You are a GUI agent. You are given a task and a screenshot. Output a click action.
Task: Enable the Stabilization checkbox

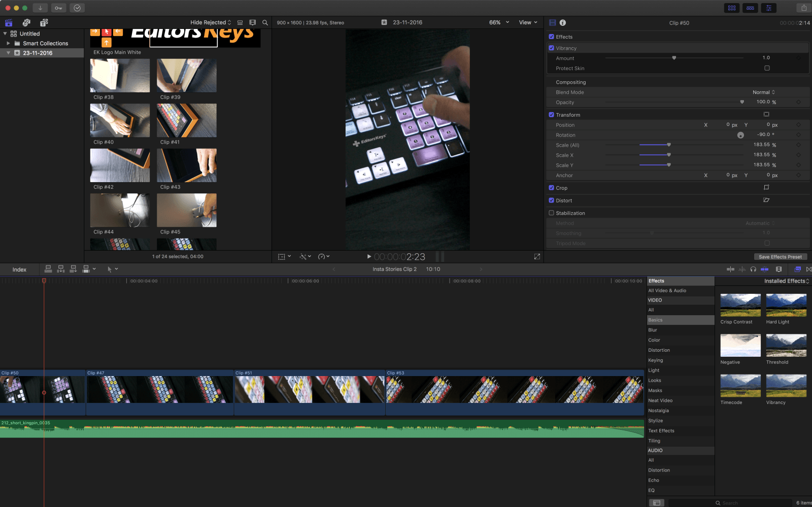click(x=552, y=213)
